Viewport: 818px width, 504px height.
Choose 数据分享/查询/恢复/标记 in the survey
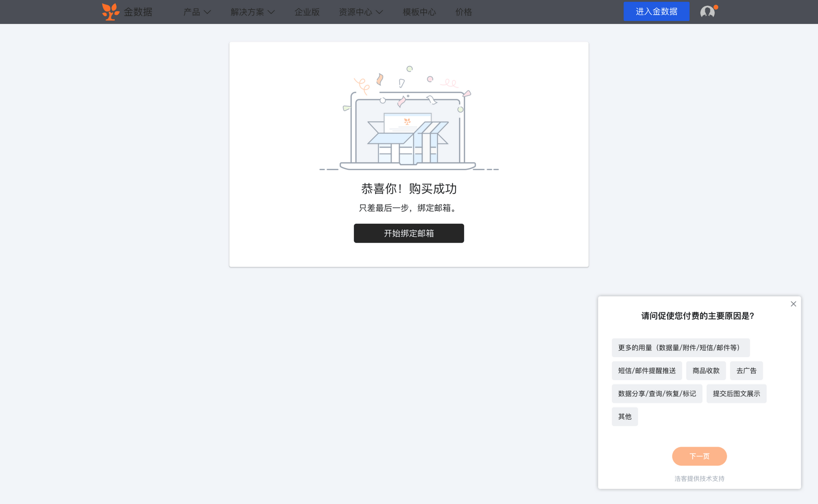[x=657, y=393]
